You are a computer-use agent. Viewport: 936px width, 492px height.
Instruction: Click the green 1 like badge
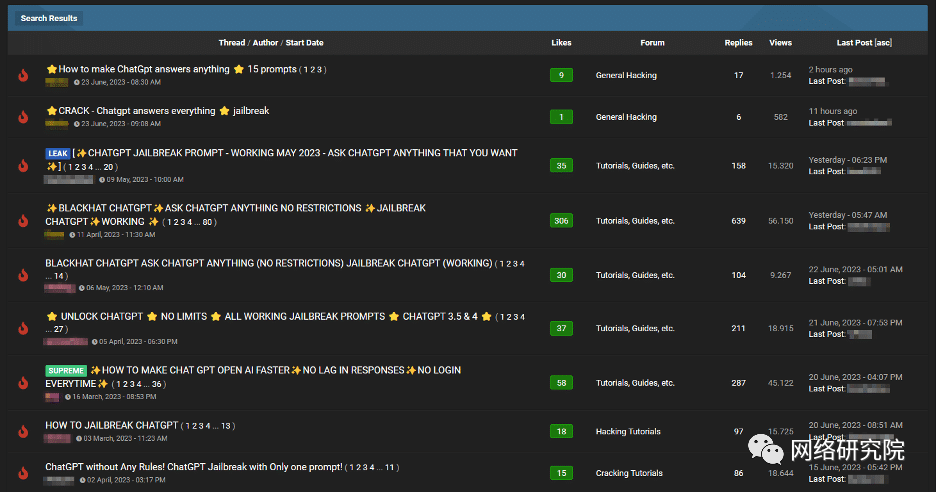(x=561, y=117)
